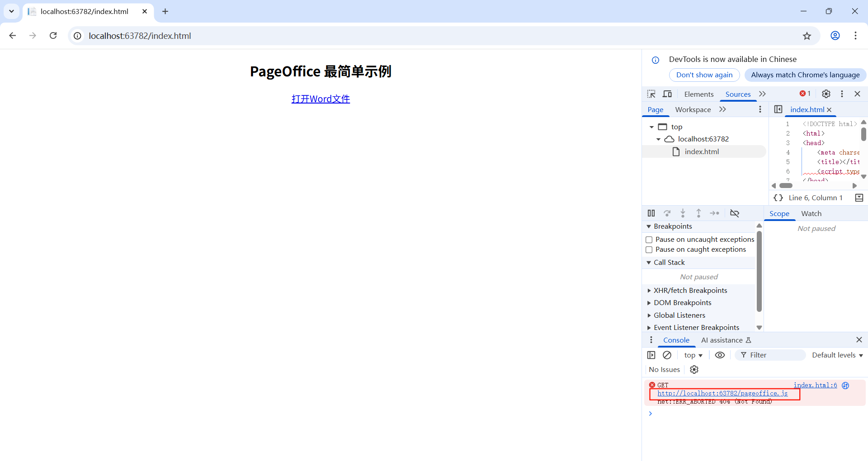Open the Elements tab
868x461 pixels.
(x=699, y=94)
